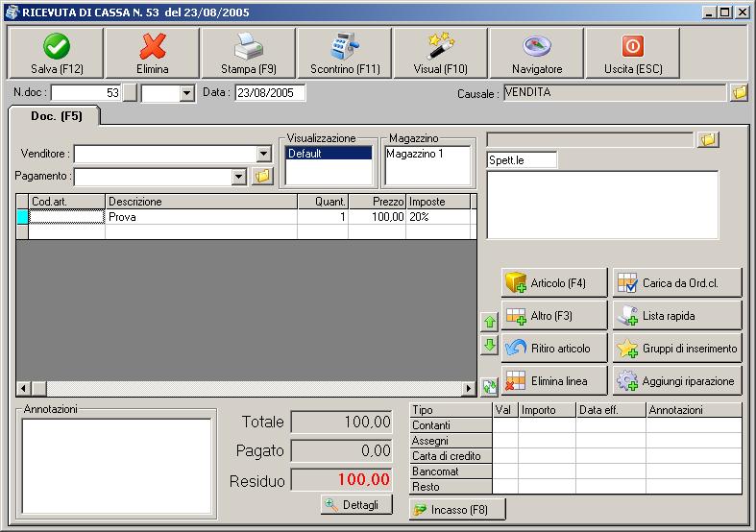The image size is (756, 532).
Task: Open Gruppi di inserimento
Action: [677, 349]
